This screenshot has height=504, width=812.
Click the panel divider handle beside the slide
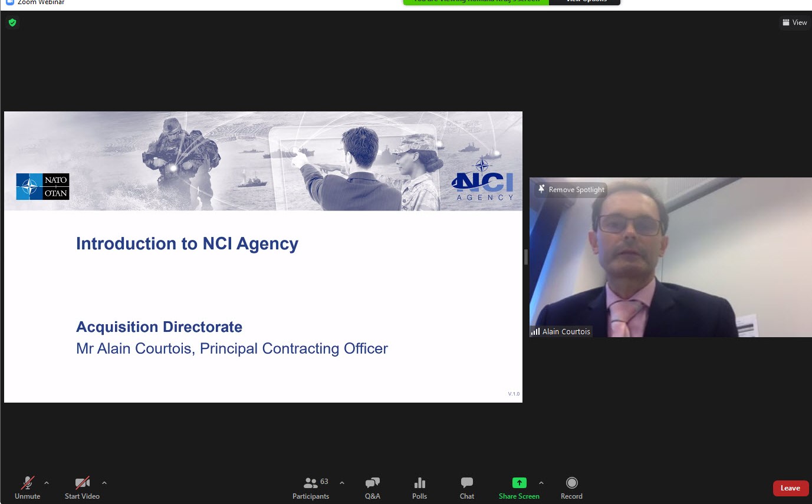click(525, 256)
